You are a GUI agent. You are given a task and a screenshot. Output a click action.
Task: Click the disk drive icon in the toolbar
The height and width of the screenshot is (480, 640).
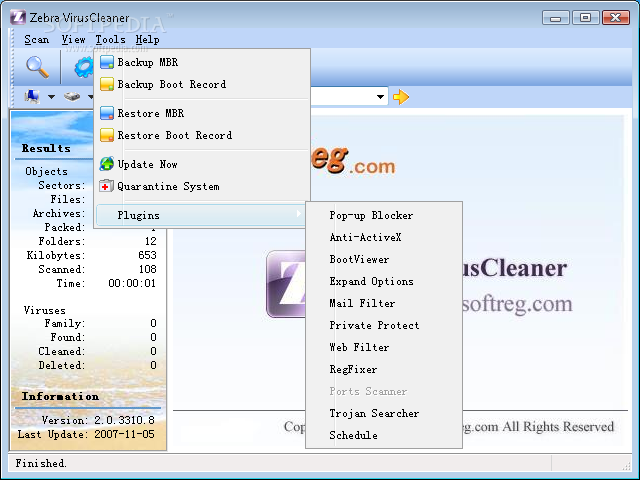point(72,97)
